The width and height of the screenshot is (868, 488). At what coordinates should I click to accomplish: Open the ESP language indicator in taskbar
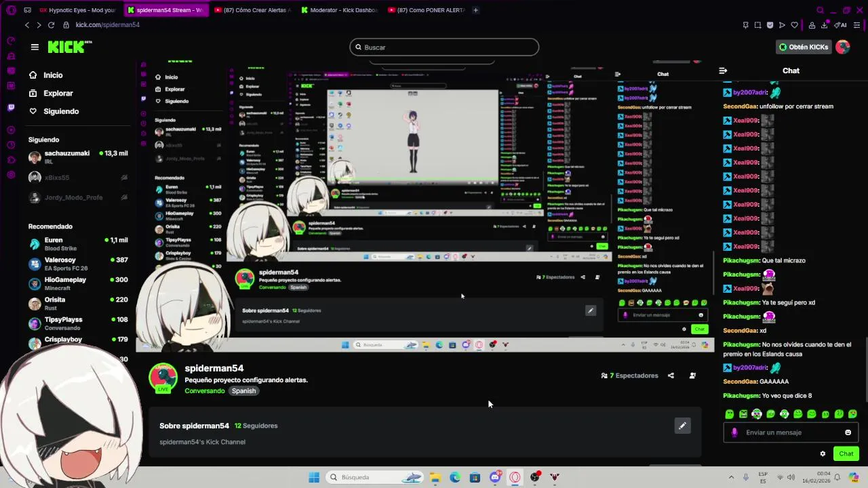coord(763,477)
